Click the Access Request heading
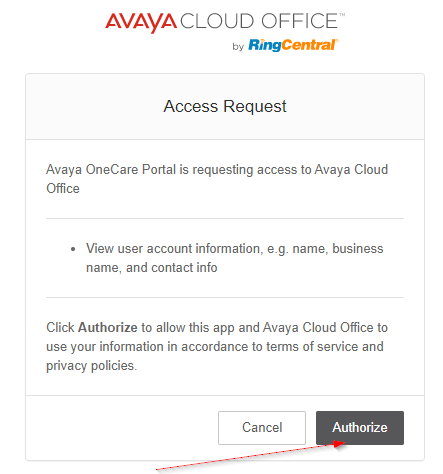 225,106
